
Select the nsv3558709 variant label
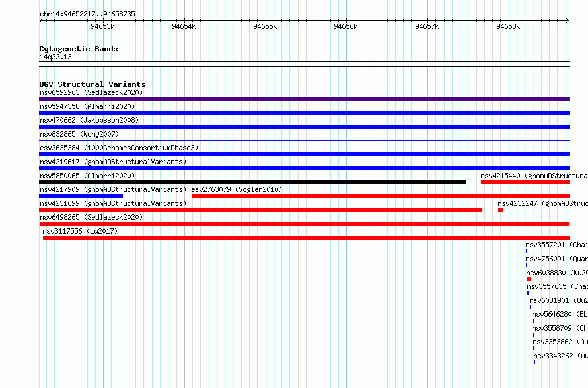click(x=560, y=328)
